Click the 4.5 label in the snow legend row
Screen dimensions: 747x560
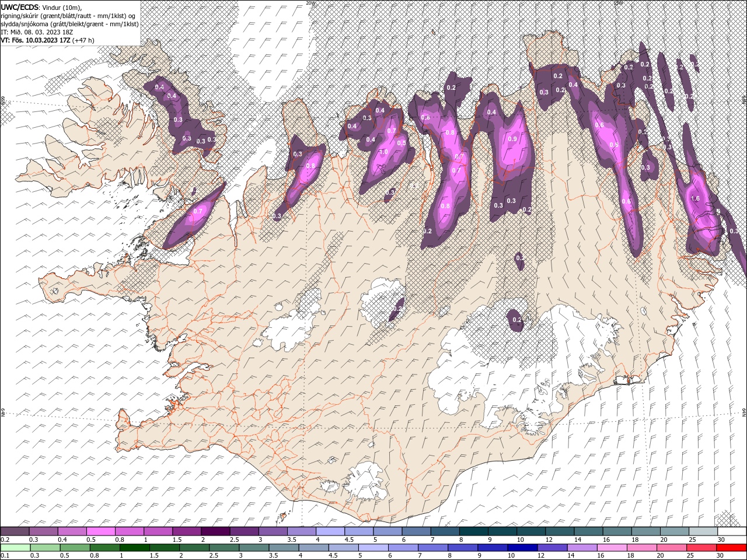[348, 540]
